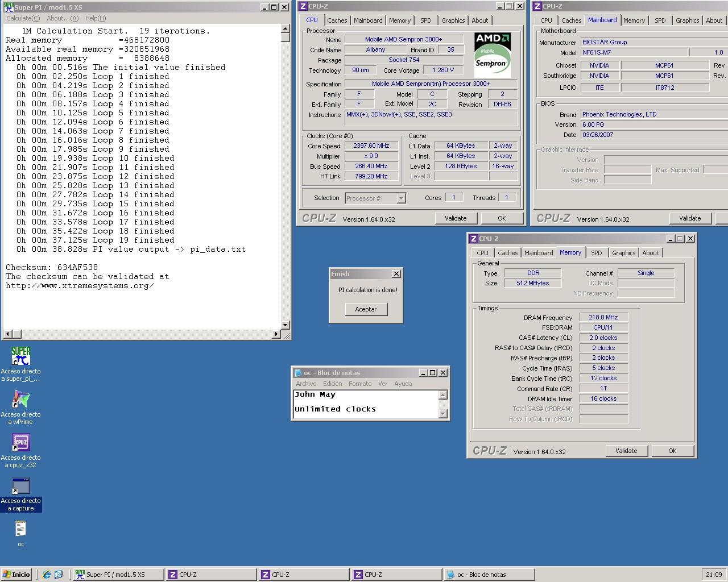Click inside the Notepad text area
728x582 pixels.
click(366, 404)
